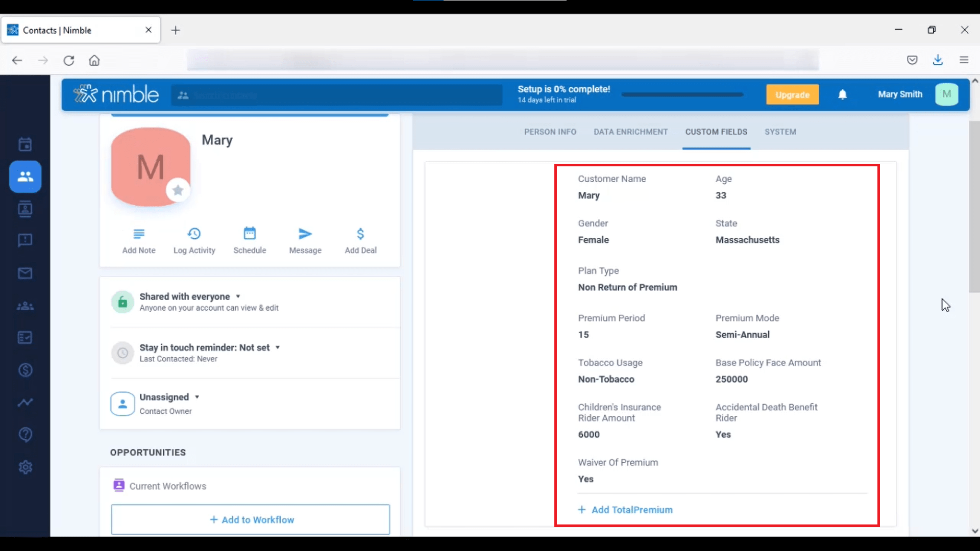Open the calendar icon in left sidebar
Screen dimensions: 980x551
(x=25, y=144)
